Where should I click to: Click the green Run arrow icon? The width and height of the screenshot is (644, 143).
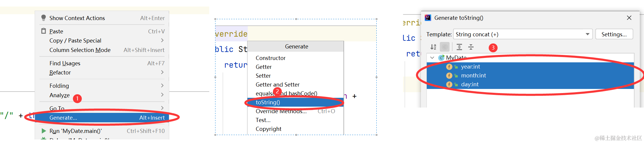tap(44, 131)
